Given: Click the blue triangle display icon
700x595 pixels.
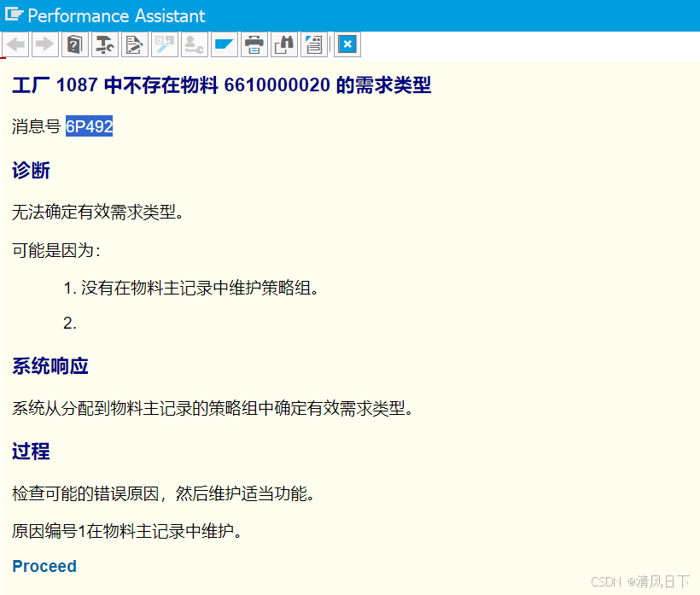Looking at the screenshot, I should pos(224,44).
